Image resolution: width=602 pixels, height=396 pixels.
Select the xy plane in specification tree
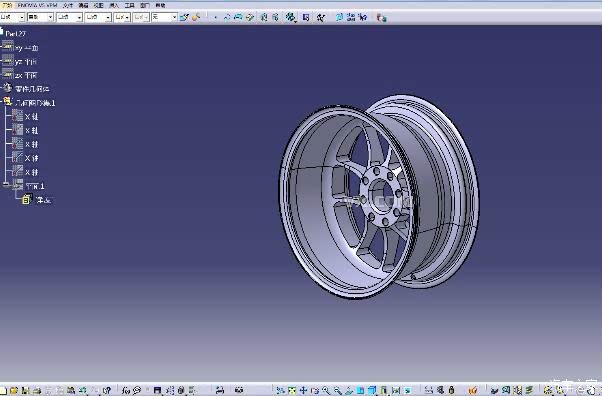pos(26,48)
